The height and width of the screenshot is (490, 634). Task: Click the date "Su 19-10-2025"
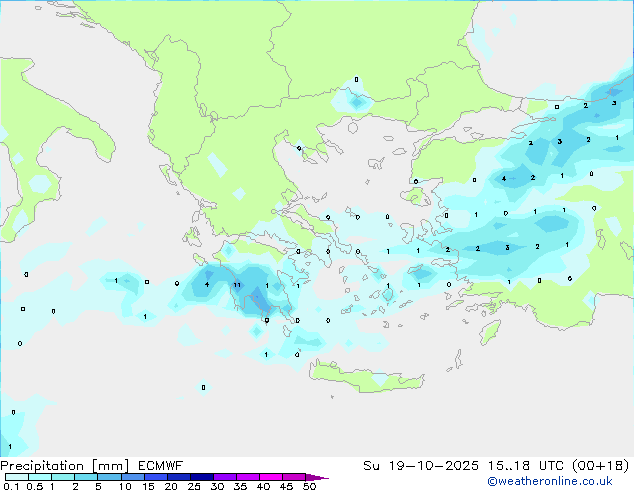pos(421,466)
